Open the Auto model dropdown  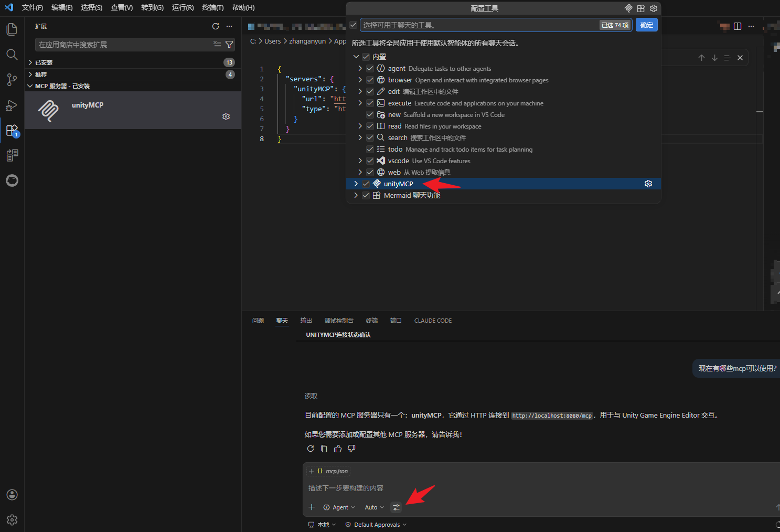[375, 507]
